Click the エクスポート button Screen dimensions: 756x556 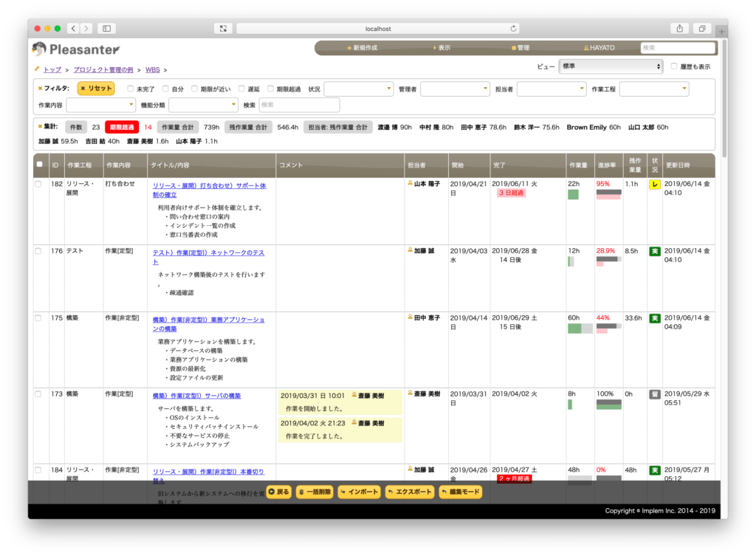[x=409, y=492]
